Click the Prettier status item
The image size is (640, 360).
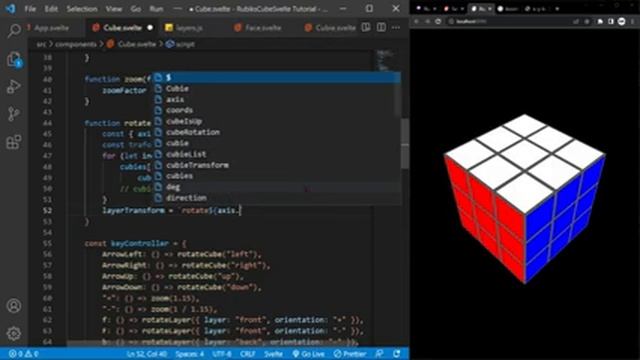pyautogui.click(x=350, y=353)
